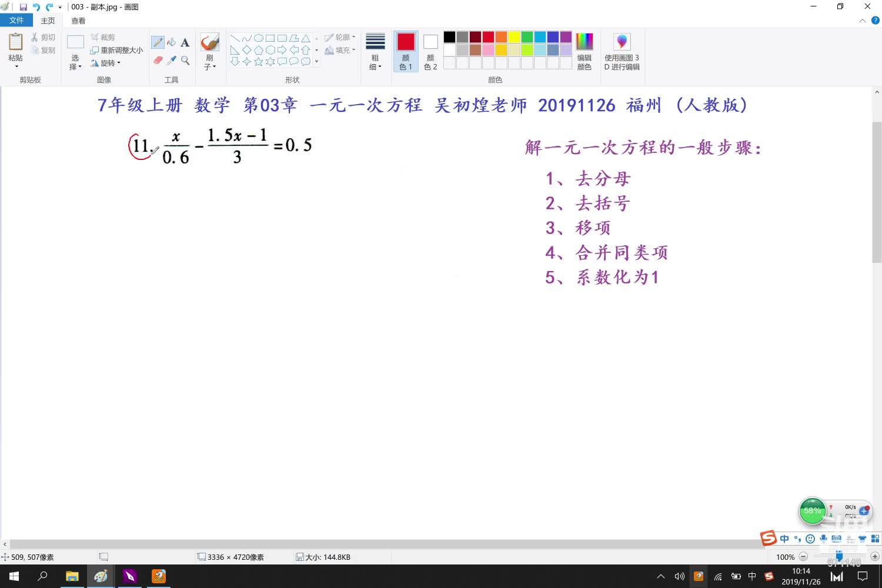Open the Windows Start menu
882x588 pixels.
[x=14, y=576]
